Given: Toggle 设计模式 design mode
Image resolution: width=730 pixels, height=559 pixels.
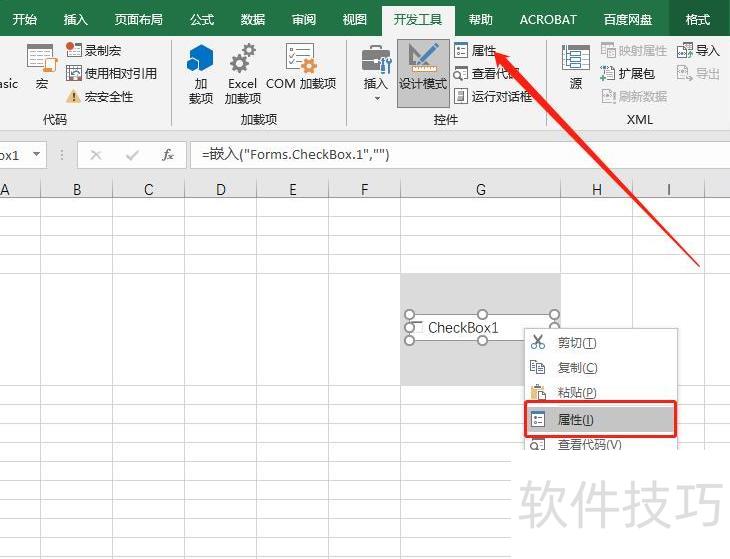Looking at the screenshot, I should pos(423,73).
